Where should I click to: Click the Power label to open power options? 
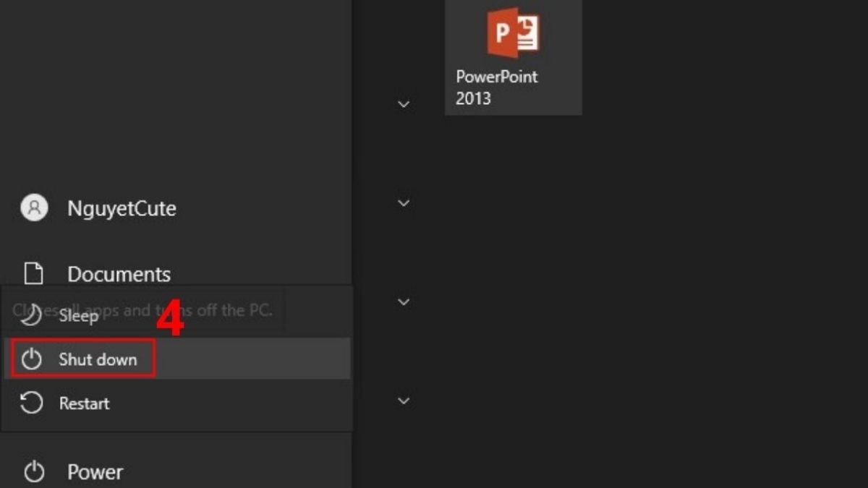point(95,471)
